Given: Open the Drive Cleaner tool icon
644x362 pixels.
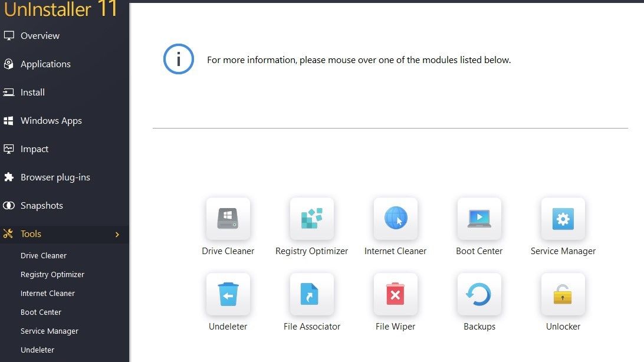Looking at the screenshot, I should click(x=228, y=218).
